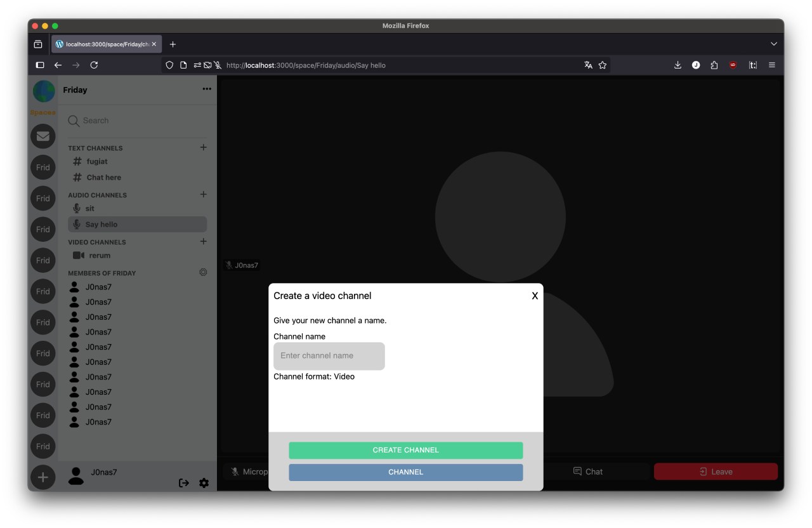The width and height of the screenshot is (812, 528).
Task: Bookmark this page with star icon
Action: (x=603, y=65)
